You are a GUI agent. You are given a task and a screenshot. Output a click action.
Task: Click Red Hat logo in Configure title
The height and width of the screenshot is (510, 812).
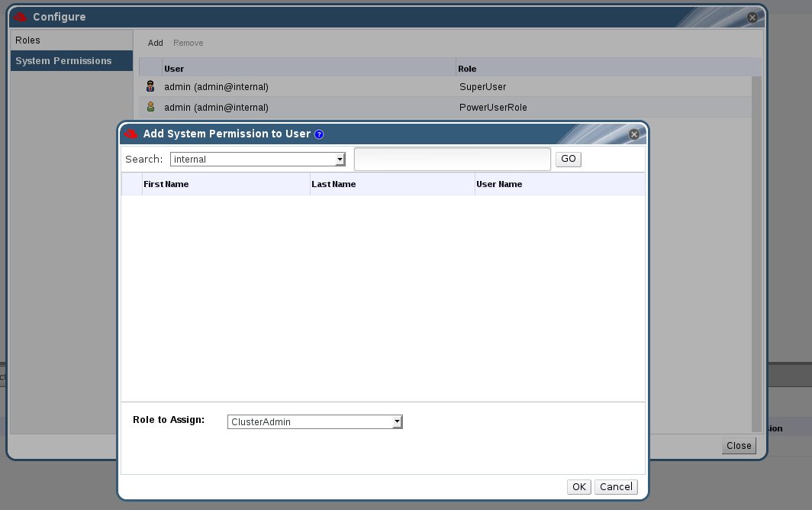coord(21,17)
